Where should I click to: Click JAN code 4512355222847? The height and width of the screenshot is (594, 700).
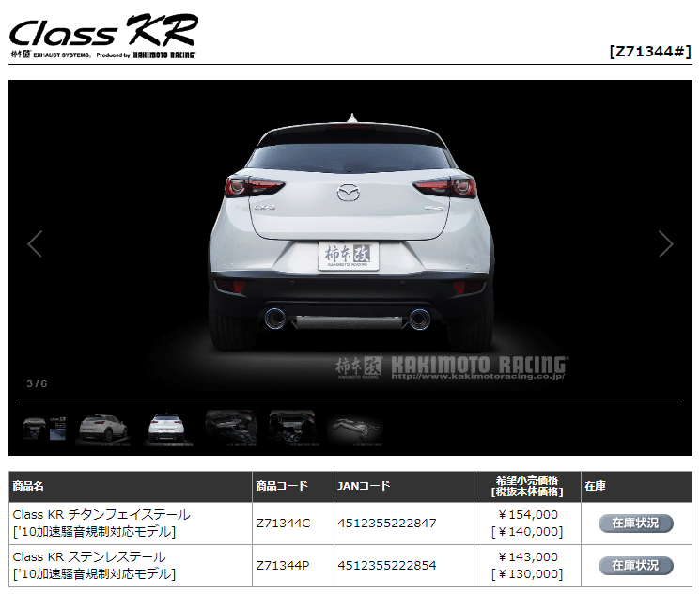click(x=386, y=524)
